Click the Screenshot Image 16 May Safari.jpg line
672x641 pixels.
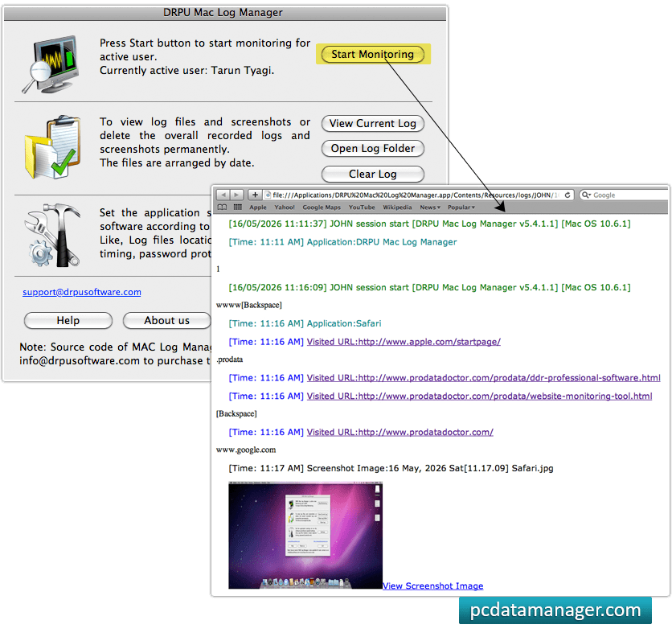tap(391, 468)
